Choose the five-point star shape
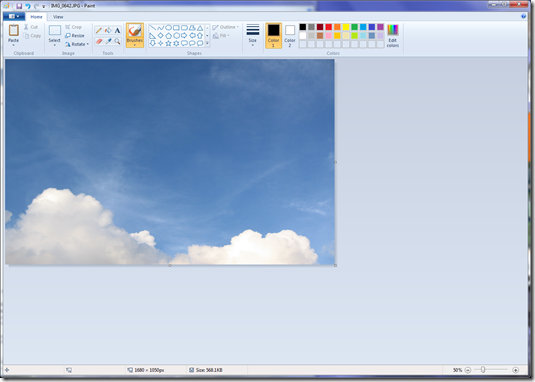This screenshot has width=535, height=382. click(168, 43)
